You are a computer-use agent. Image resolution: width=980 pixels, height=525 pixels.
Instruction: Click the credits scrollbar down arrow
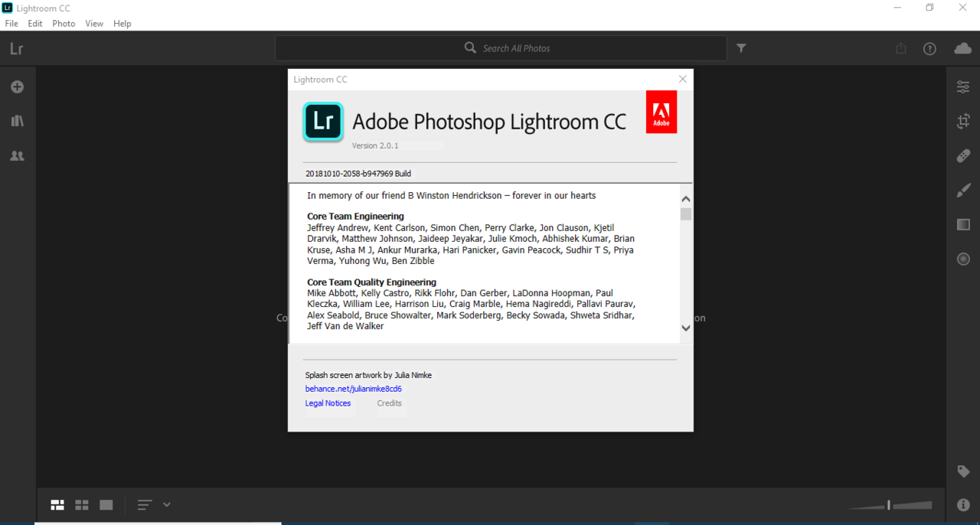tap(686, 328)
